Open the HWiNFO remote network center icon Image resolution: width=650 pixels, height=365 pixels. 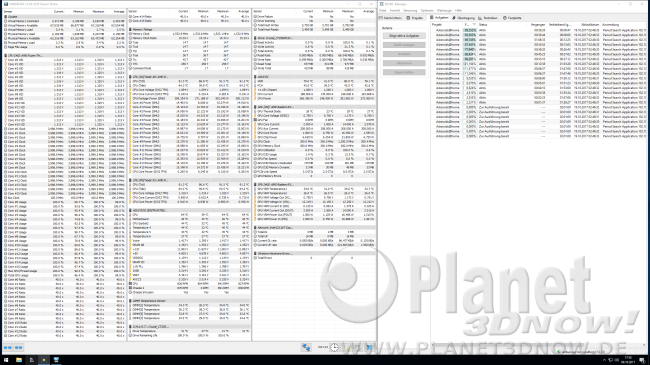(306, 348)
